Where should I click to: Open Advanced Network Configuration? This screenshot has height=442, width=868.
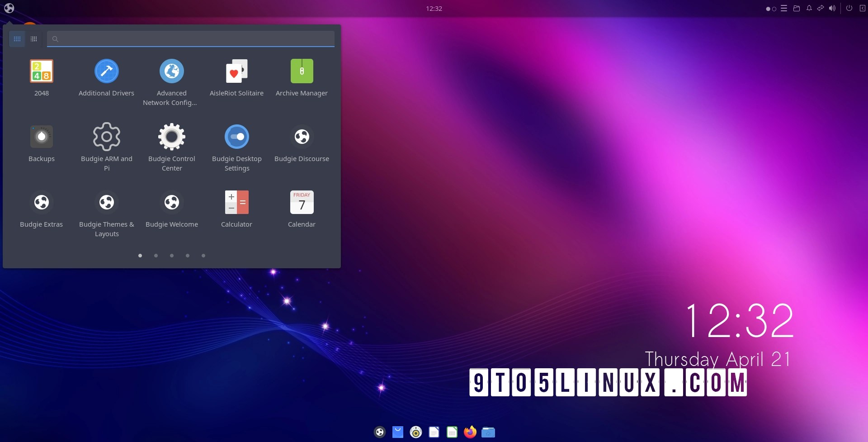tap(171, 83)
